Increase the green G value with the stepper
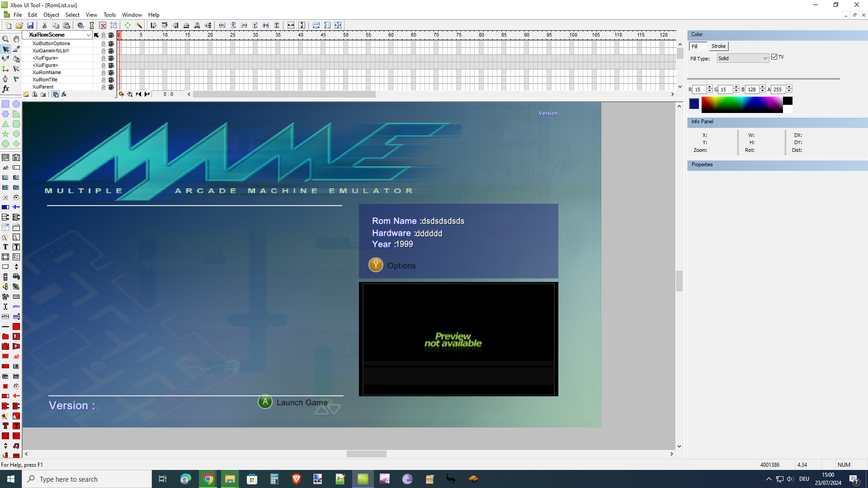The image size is (868, 488). point(736,87)
